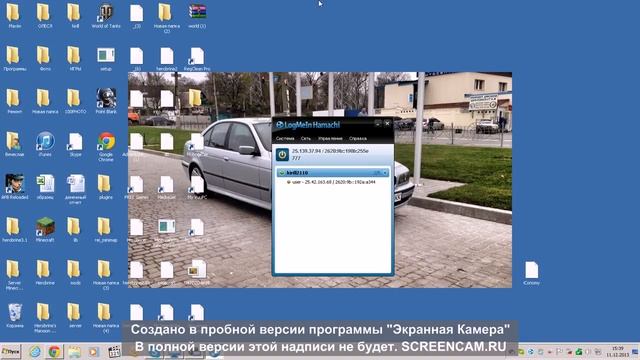This screenshot has width=640, height=360.
Task: Open the clapperboard video app in taskbar
Action: tap(114, 351)
